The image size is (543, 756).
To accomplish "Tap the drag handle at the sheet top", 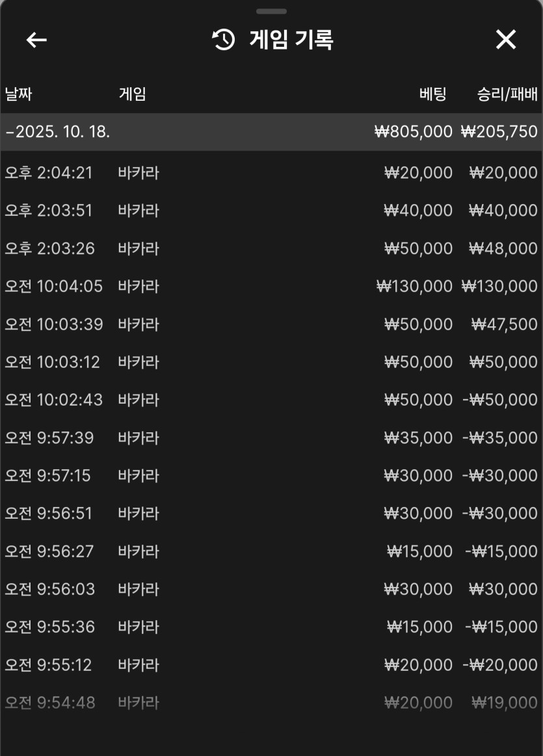I will tap(272, 11).
